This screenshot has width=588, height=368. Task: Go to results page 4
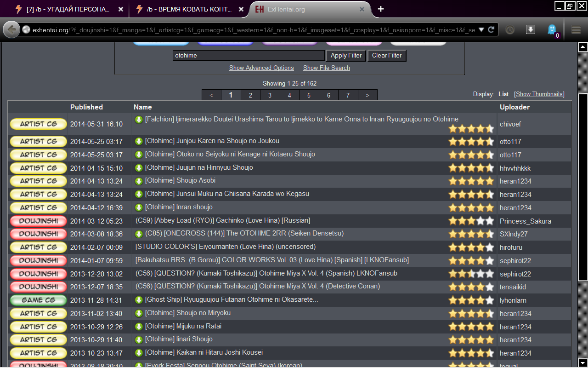289,95
